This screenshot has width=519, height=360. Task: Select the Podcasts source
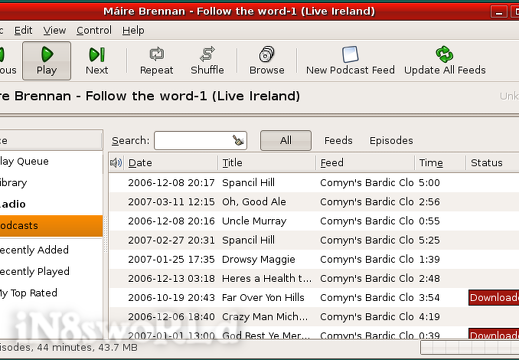click(x=51, y=226)
